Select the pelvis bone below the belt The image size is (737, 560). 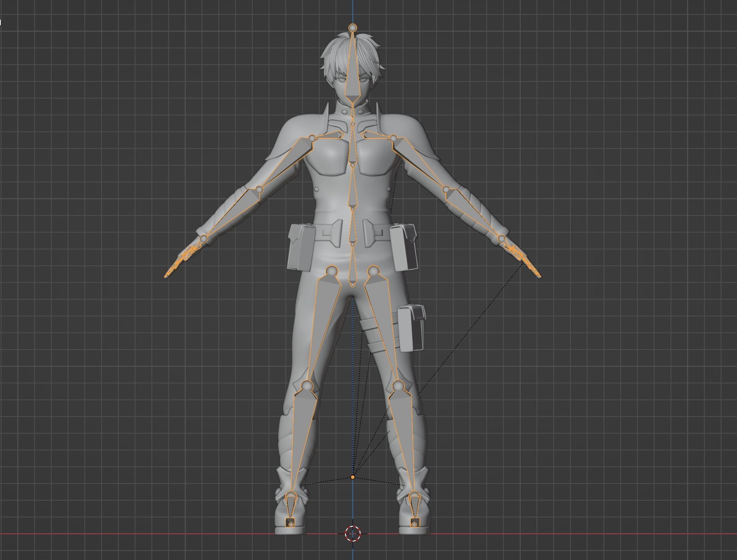353,265
